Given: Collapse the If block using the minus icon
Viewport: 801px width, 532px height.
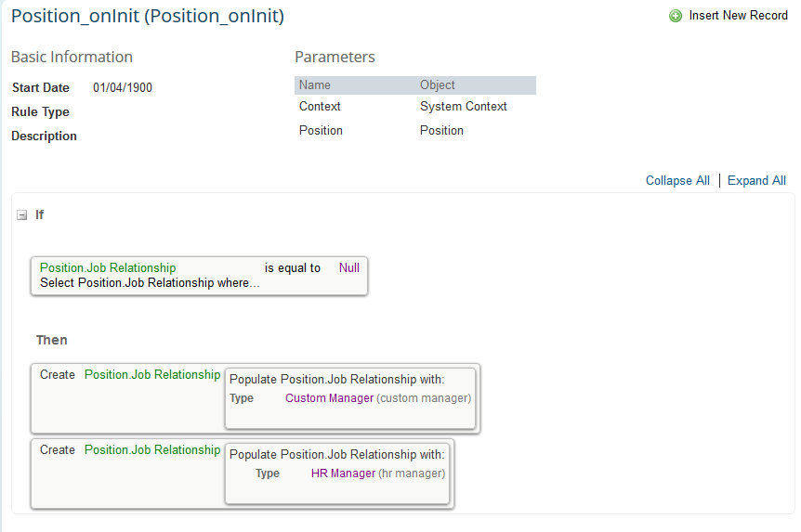Looking at the screenshot, I should 22,215.
